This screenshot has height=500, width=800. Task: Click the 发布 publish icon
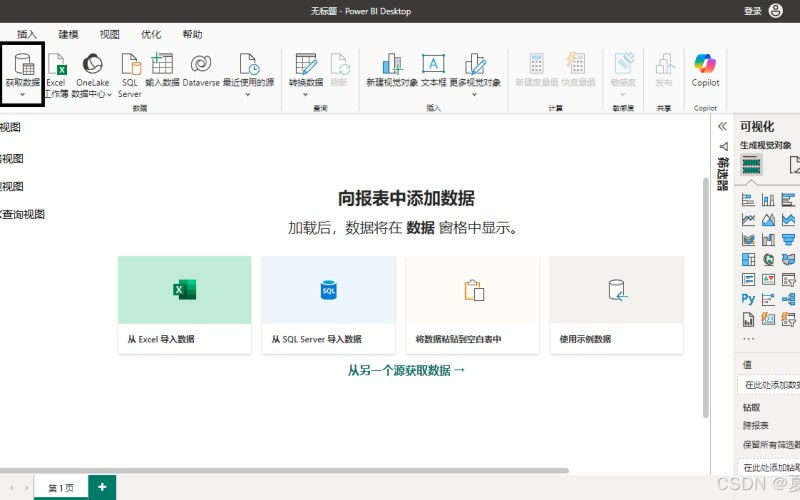coord(664,64)
